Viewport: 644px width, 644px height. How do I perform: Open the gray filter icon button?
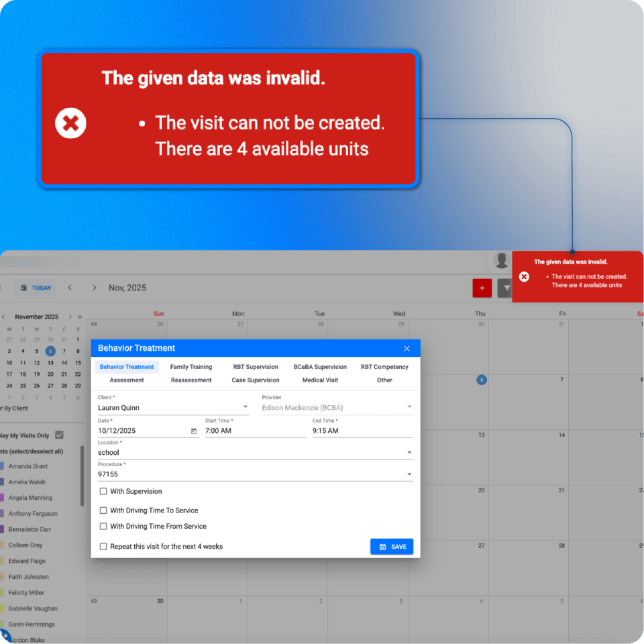(506, 288)
